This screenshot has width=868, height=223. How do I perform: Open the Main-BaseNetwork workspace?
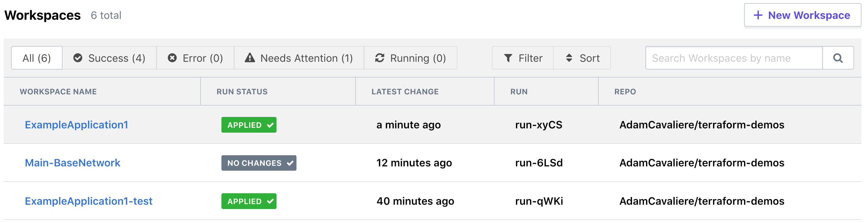coord(72,163)
